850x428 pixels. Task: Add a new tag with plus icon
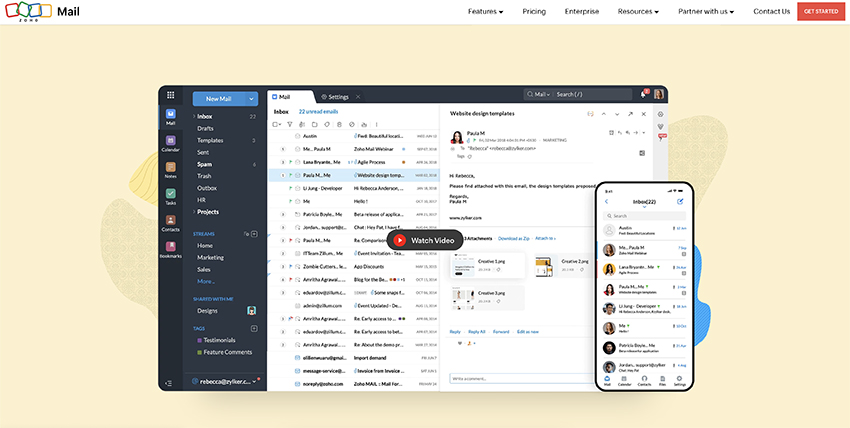pos(254,328)
